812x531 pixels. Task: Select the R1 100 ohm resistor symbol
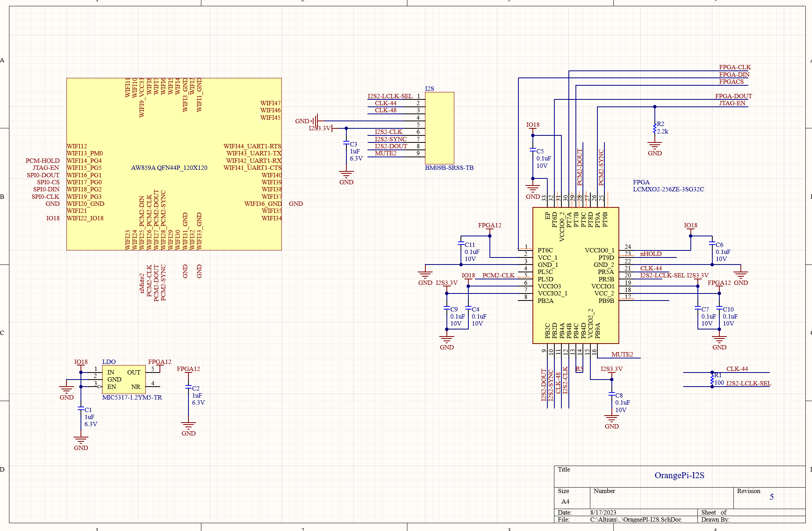tap(712, 379)
